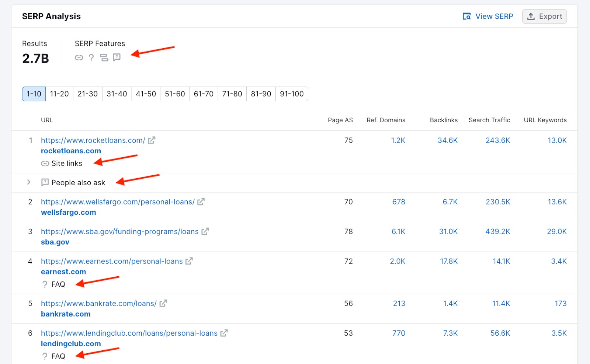Click the third SERP Features icon showing stacked bars
This screenshot has height=364, width=590.
(104, 57)
